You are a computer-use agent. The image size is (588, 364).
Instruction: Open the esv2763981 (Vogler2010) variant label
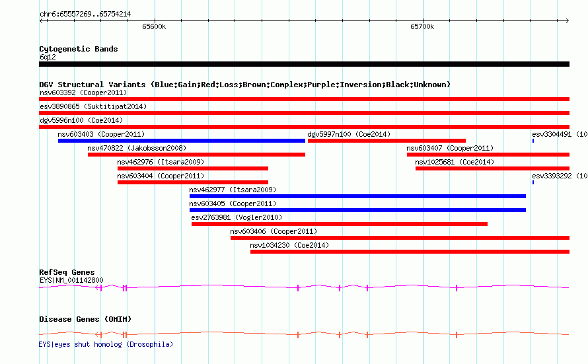(237, 217)
